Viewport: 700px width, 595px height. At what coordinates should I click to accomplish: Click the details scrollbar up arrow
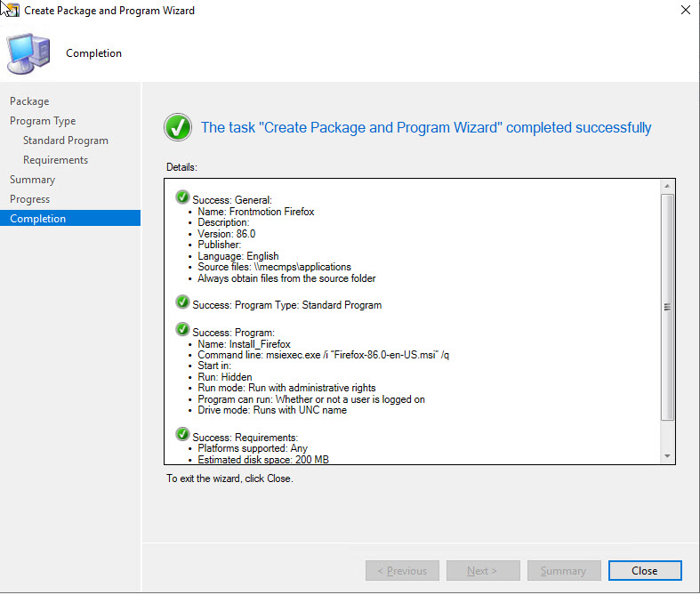click(x=668, y=186)
